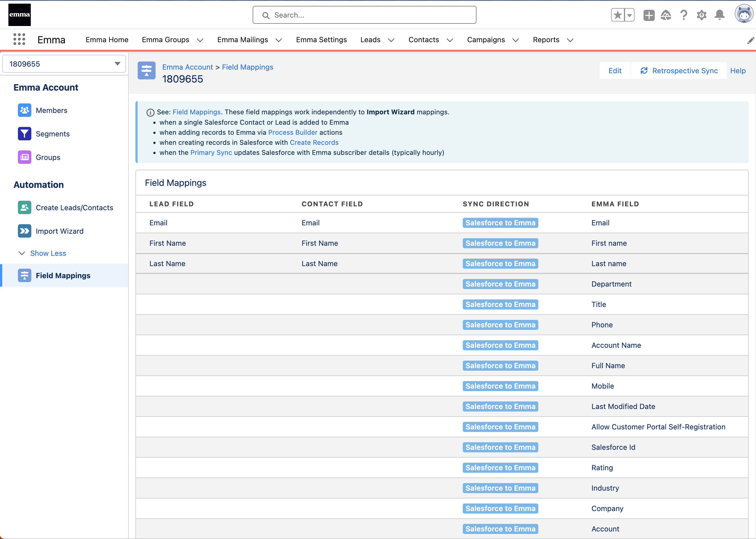Viewport: 756px width, 539px height.
Task: Edit navigation with the pencil icon
Action: pos(750,40)
